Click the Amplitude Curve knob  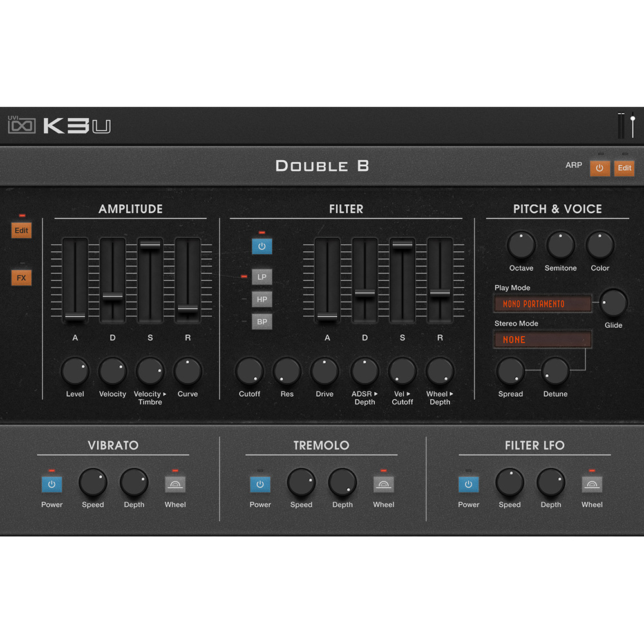coord(187,371)
